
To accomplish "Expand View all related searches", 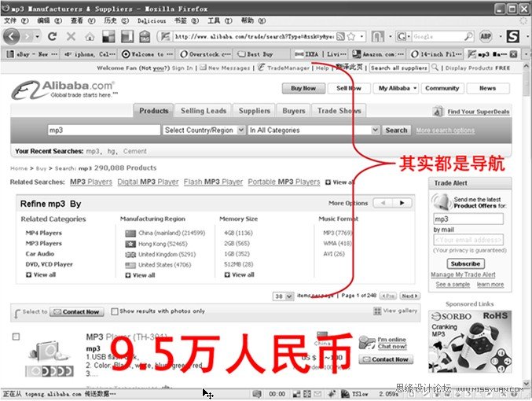I will 339,182.
